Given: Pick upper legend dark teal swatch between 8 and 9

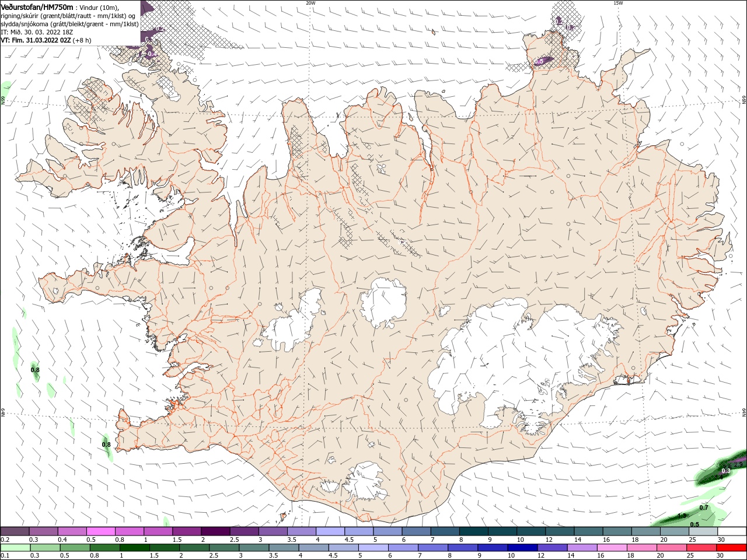Looking at the screenshot, I should tap(474, 531).
